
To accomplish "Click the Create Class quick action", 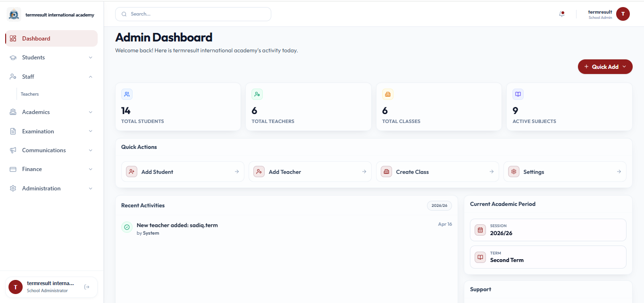I will click(437, 172).
